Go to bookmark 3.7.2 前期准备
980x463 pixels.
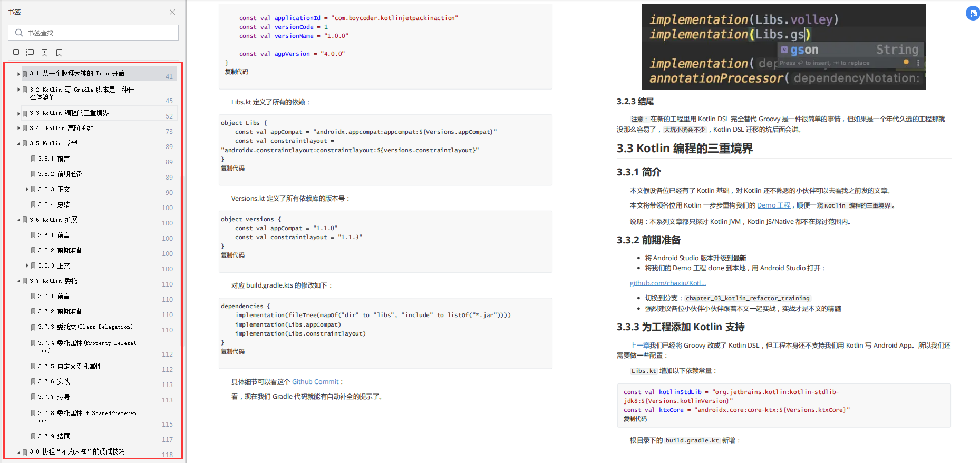pos(60,311)
